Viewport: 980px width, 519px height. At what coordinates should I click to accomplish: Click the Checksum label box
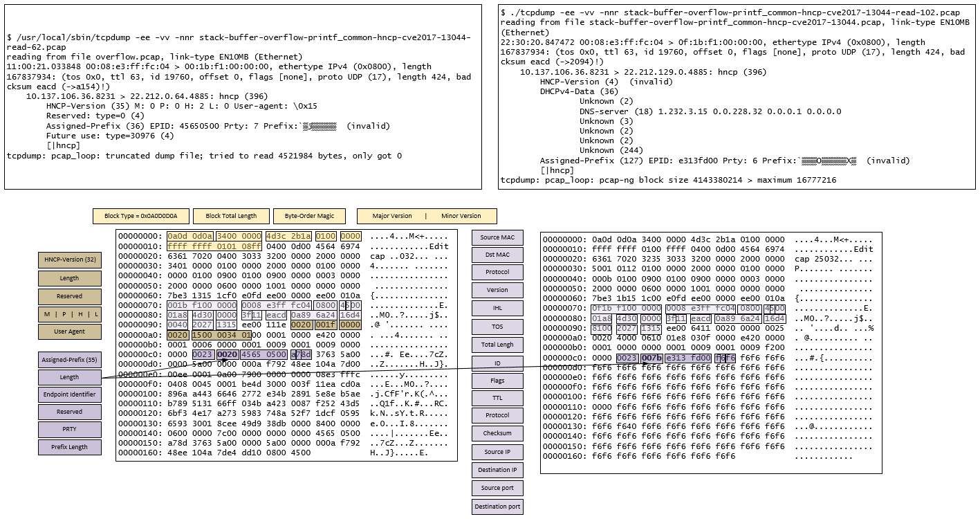coord(497,434)
